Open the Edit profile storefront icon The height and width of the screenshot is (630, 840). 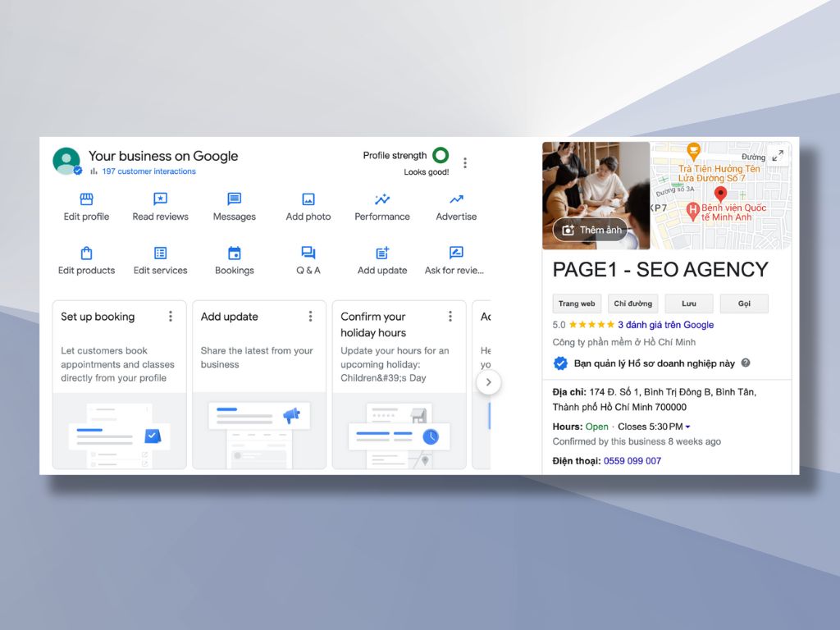pyautogui.click(x=86, y=199)
